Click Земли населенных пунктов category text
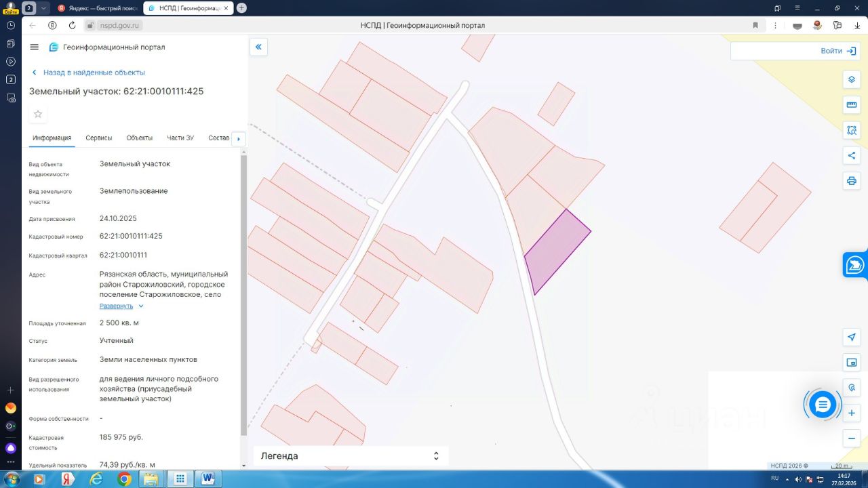868x488 pixels. point(149,359)
